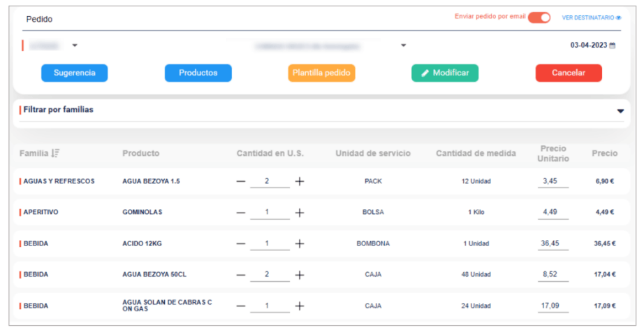
Task: Open the calendar icon beside 03-04-2023
Action: (x=613, y=45)
